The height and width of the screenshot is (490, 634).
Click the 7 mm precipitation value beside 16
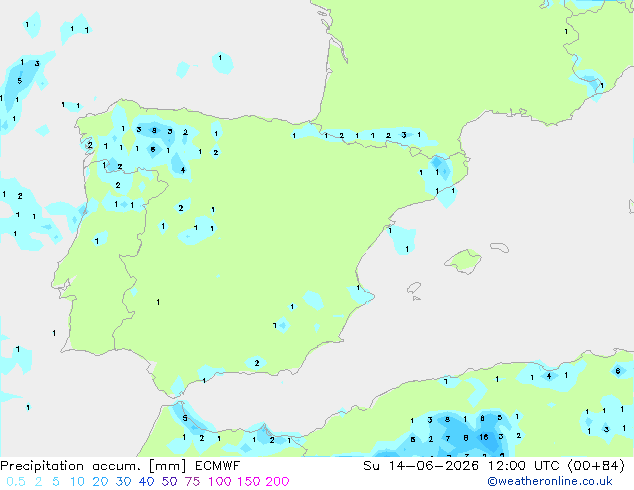coord(448,438)
